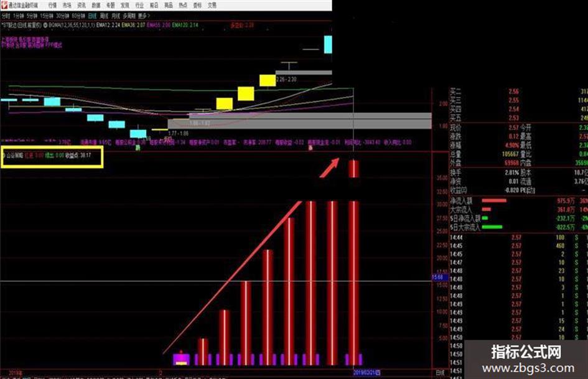Open the 市场 menu
Viewport: 588px width, 379px height.
[67, 5]
